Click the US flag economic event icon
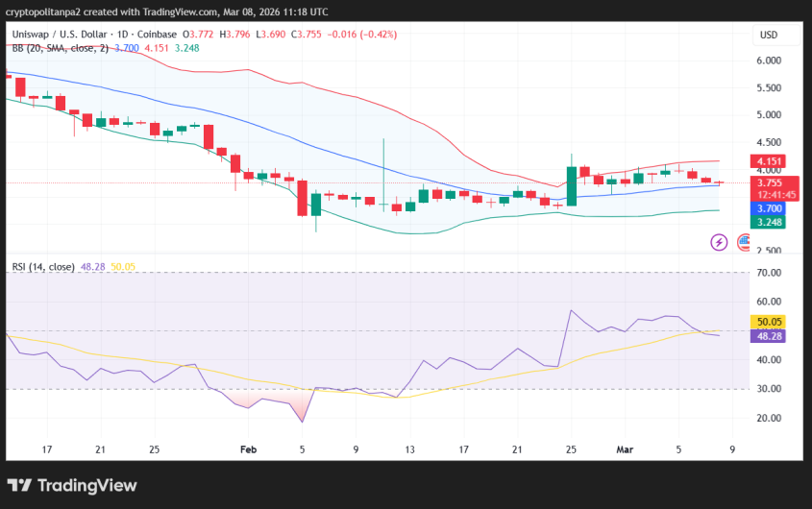 coord(744,242)
